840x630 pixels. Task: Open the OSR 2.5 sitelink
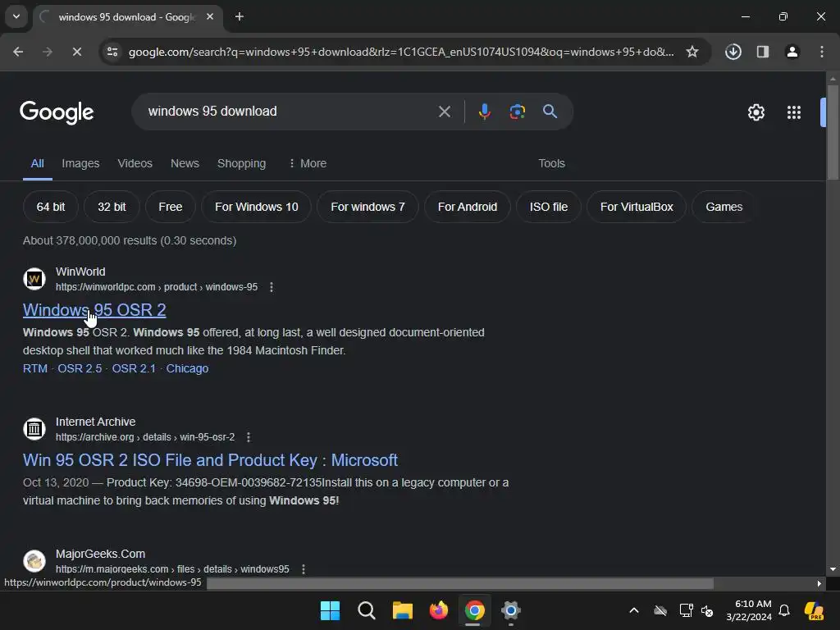[x=80, y=368]
